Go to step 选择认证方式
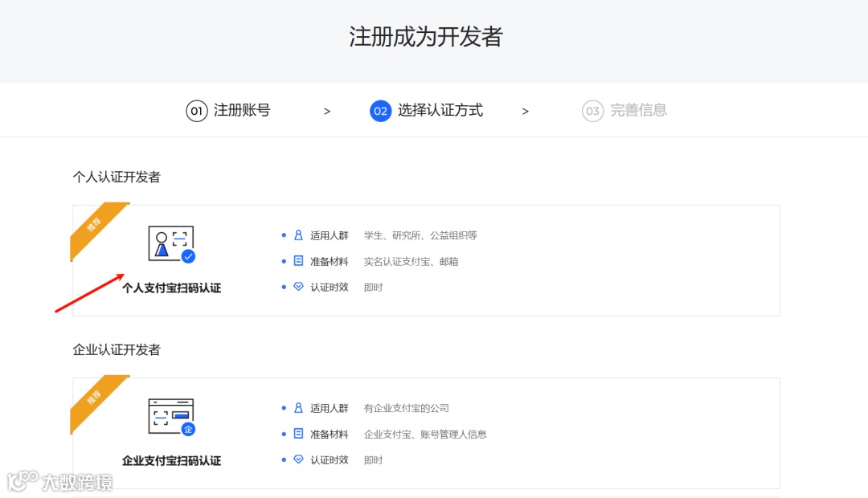Screen dimensions: 868x498 pyautogui.click(x=440, y=110)
